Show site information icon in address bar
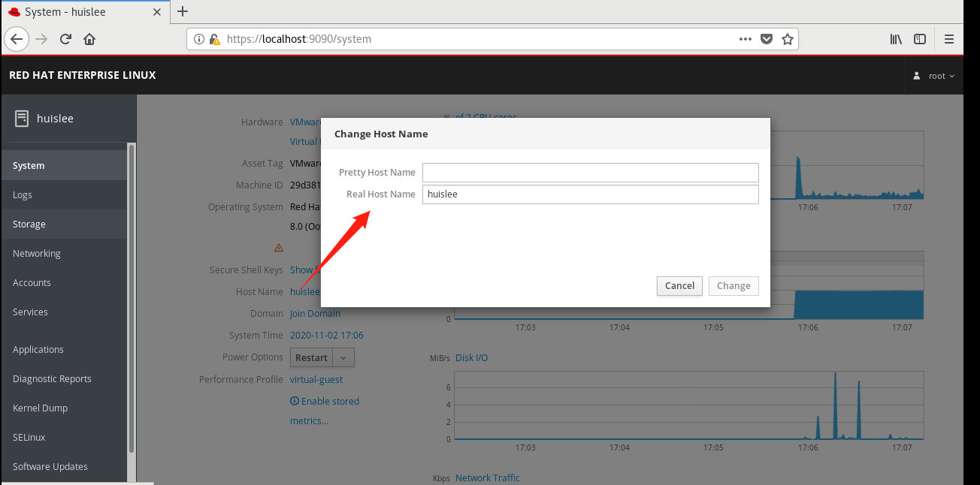Screen dimensions: 980x485 pos(199,39)
